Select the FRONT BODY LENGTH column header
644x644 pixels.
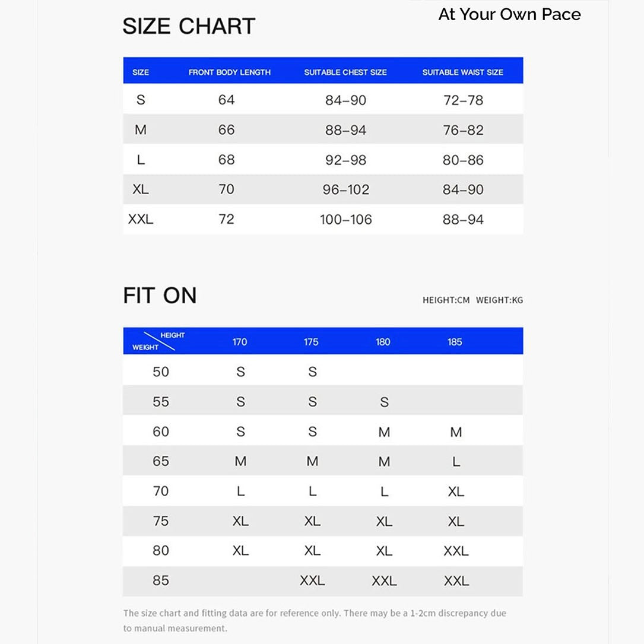pyautogui.click(x=229, y=72)
